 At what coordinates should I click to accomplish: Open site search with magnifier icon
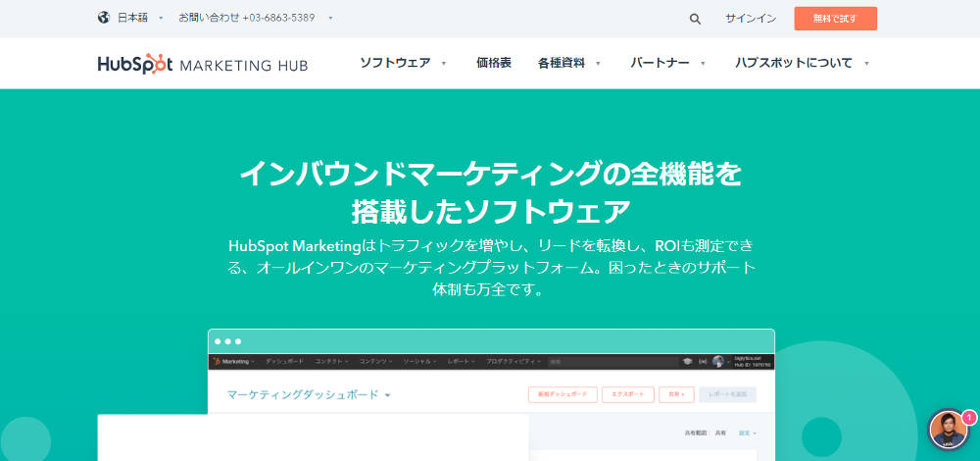tap(695, 19)
